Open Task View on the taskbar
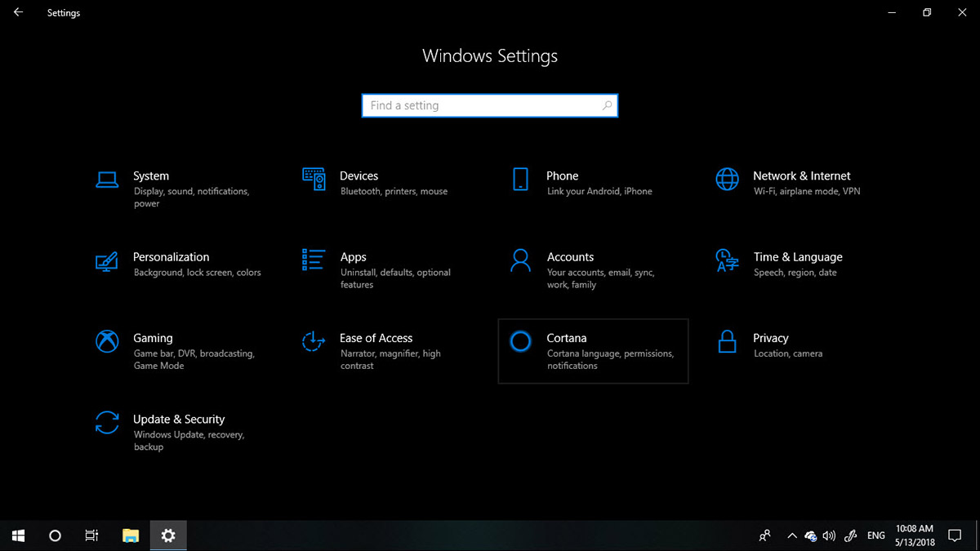The width and height of the screenshot is (980, 551). 91,535
